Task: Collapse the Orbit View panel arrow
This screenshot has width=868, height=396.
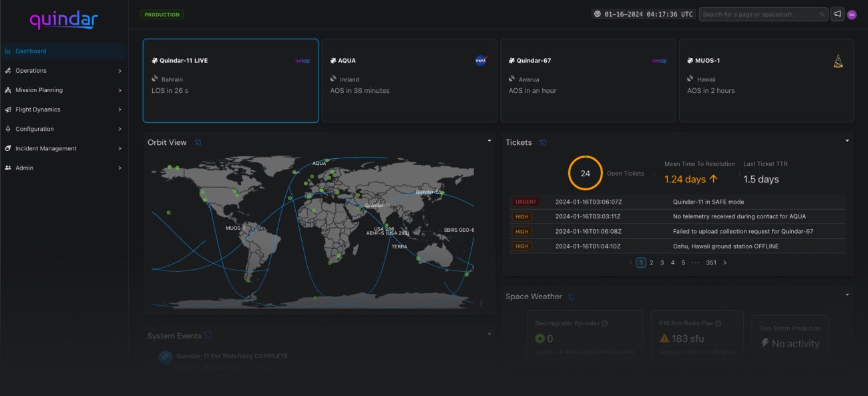Action: [x=489, y=141]
